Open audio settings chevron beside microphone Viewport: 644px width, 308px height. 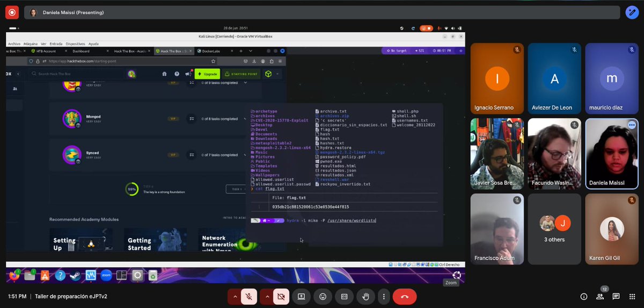click(x=235, y=296)
